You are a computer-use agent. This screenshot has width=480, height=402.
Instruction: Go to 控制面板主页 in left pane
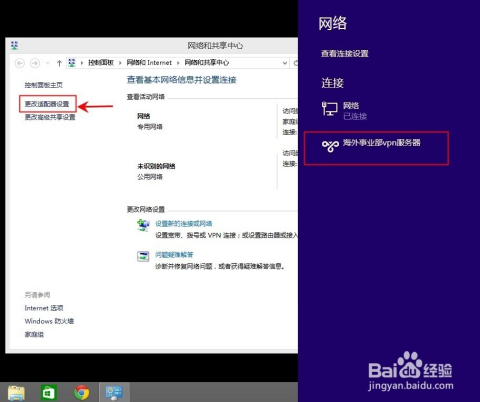click(x=43, y=85)
